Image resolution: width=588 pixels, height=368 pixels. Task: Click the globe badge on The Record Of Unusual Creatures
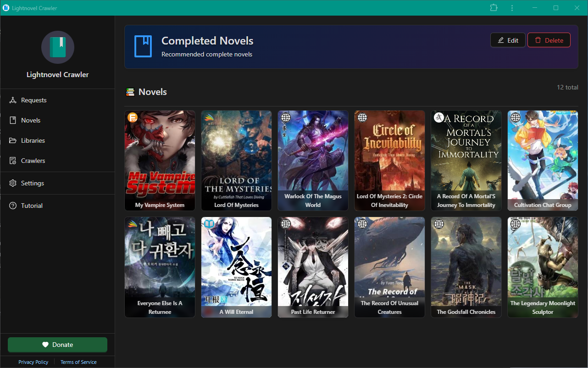point(362,224)
